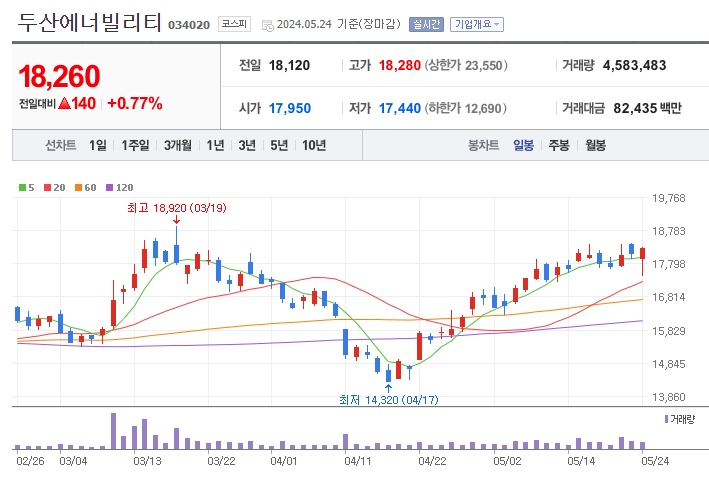Image resolution: width=709 pixels, height=479 pixels.
Task: Select the 일봉 daily candle chart
Action: pos(523,145)
